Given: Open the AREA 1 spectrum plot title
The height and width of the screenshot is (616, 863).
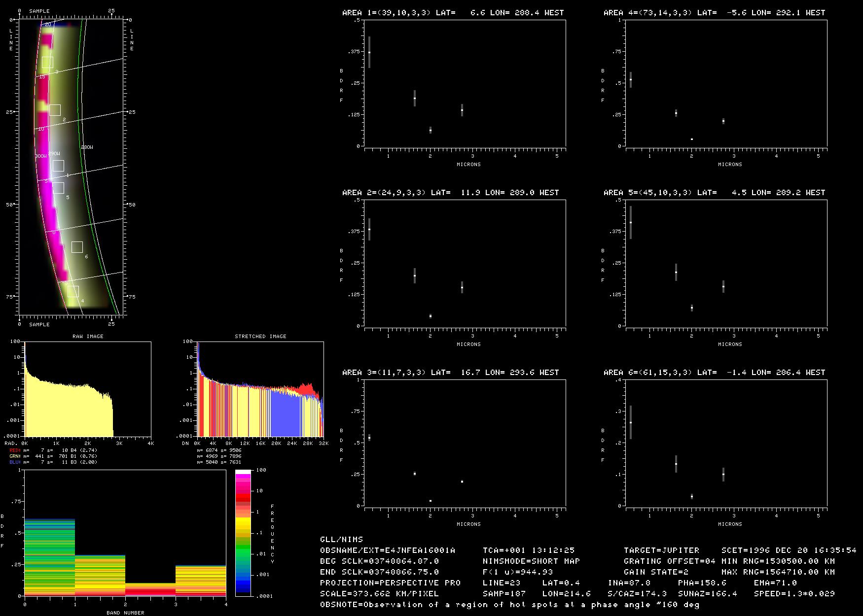Looking at the screenshot, I should pyautogui.click(x=453, y=13).
